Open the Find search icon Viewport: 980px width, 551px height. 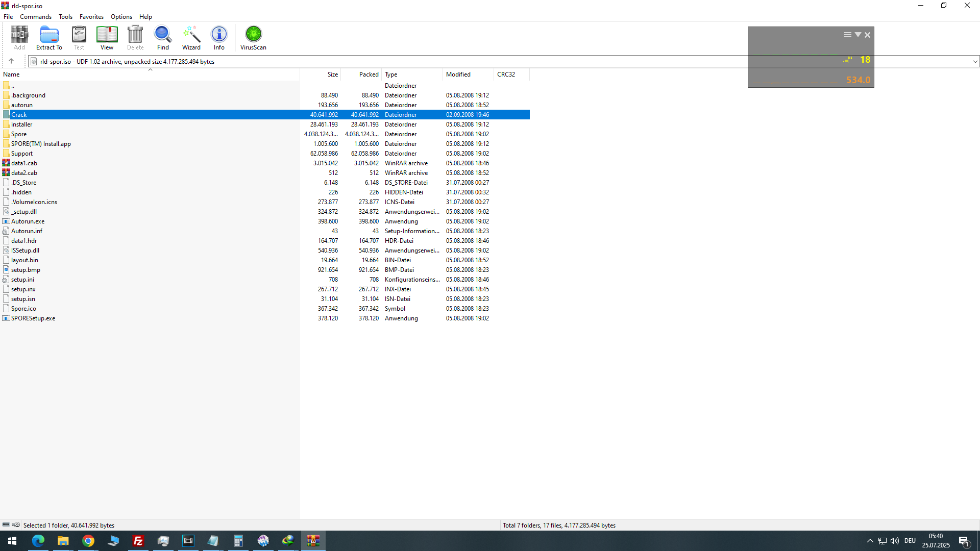point(163,38)
